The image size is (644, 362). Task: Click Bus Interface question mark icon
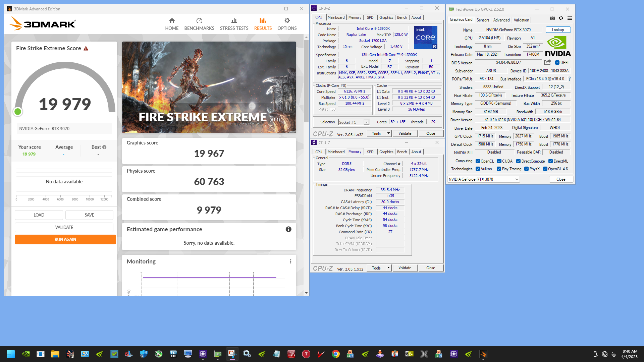569,79
